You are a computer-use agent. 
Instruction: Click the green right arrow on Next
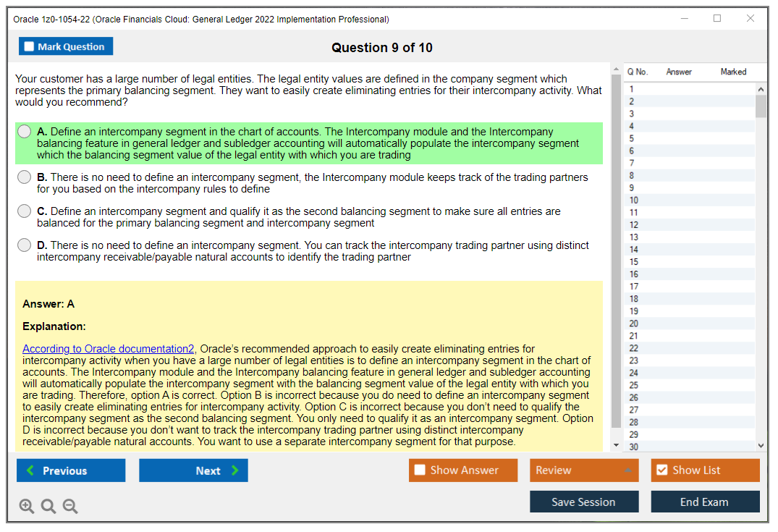[x=235, y=470]
